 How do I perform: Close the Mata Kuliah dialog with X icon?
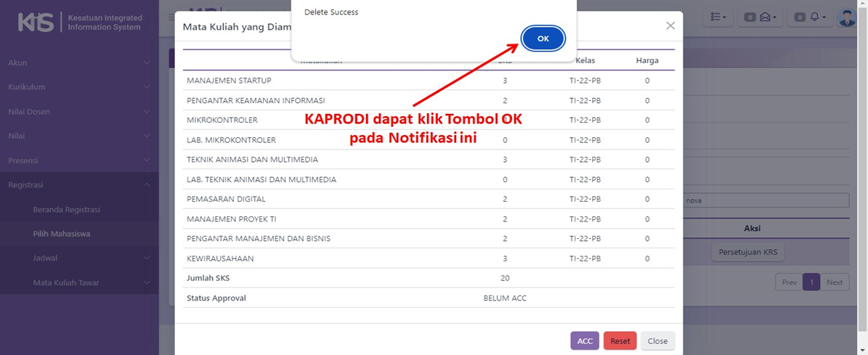tap(670, 26)
